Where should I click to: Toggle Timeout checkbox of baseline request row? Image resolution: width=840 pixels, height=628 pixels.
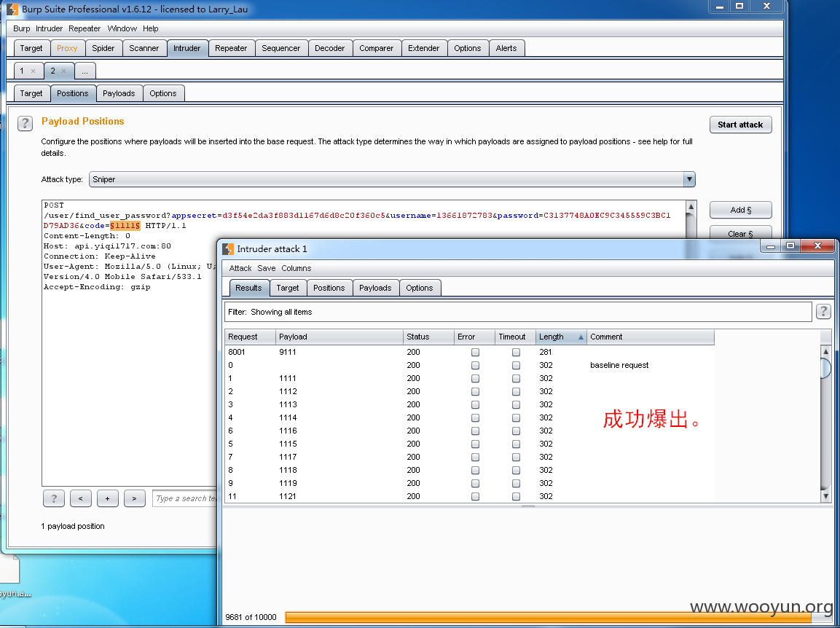click(x=516, y=366)
